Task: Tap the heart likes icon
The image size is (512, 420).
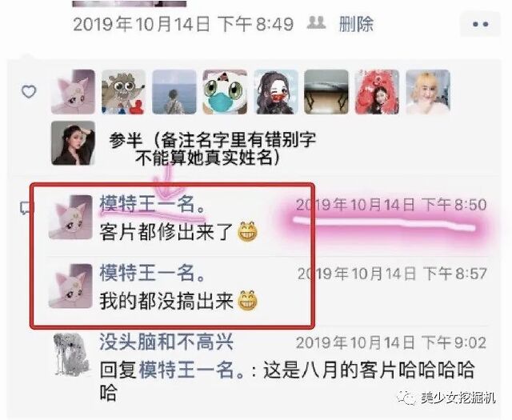Action: click(x=29, y=92)
